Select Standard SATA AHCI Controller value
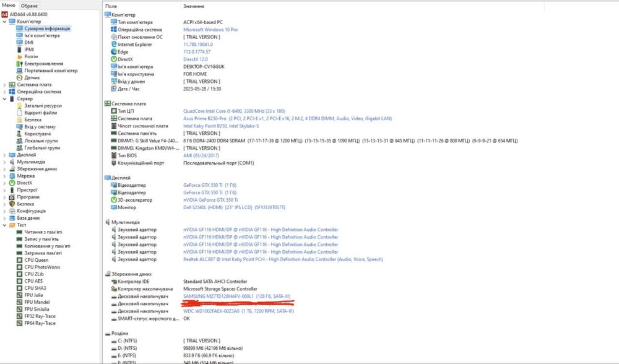 (x=215, y=282)
